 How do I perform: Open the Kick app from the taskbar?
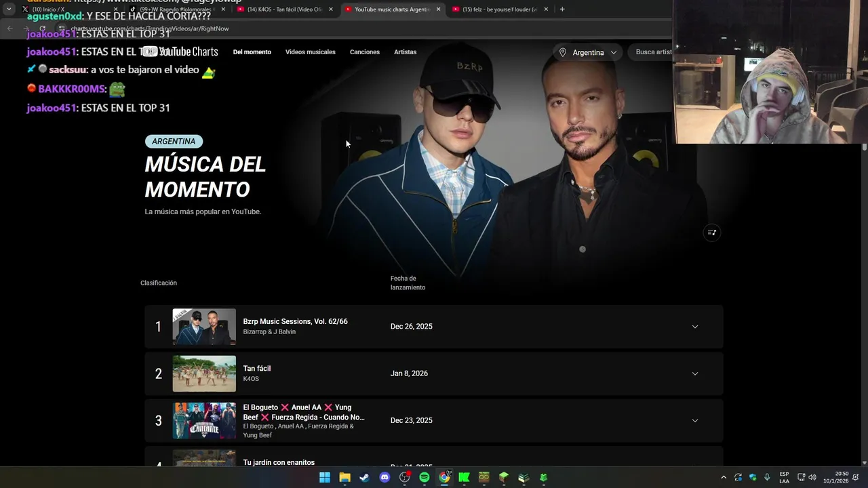464,477
